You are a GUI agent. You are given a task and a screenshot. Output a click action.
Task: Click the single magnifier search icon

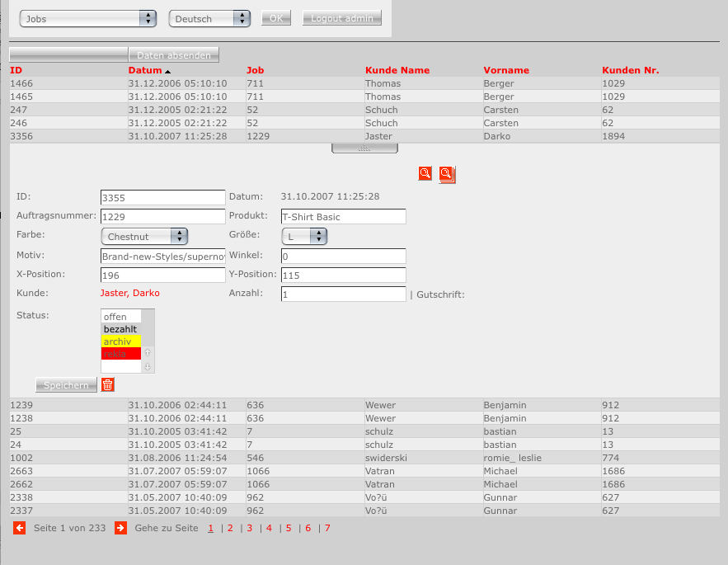[x=425, y=173]
